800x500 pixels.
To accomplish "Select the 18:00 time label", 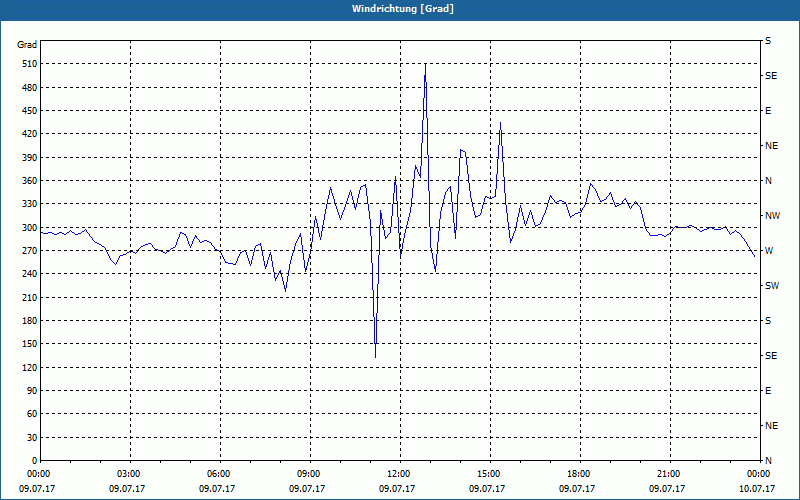I will tap(580, 474).
